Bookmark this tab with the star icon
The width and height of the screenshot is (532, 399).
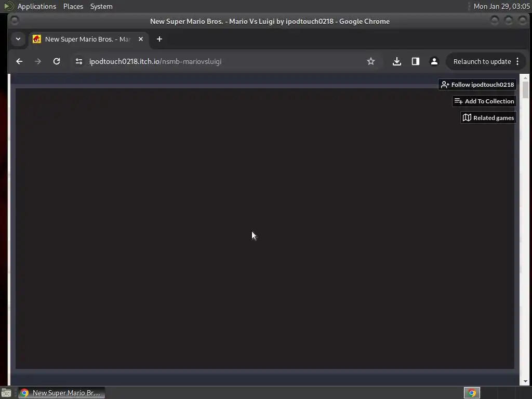(x=371, y=61)
